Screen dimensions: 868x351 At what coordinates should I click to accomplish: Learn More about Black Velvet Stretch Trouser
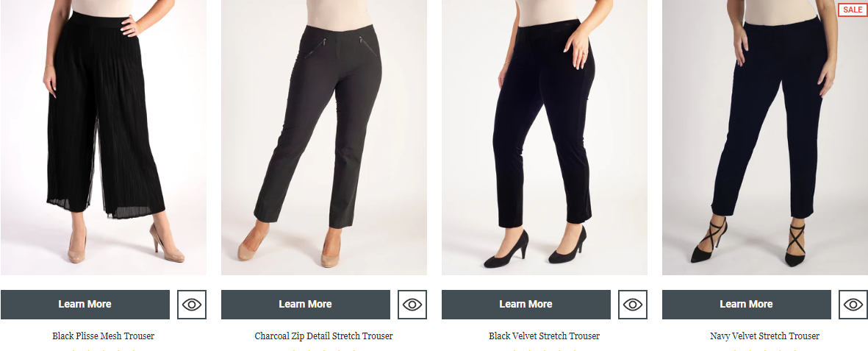[x=526, y=305]
